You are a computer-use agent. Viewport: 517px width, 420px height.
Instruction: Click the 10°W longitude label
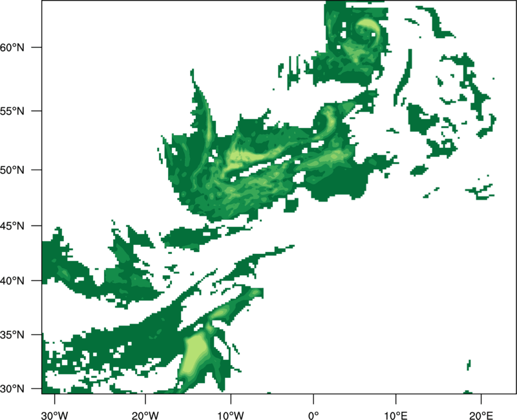tap(231, 415)
